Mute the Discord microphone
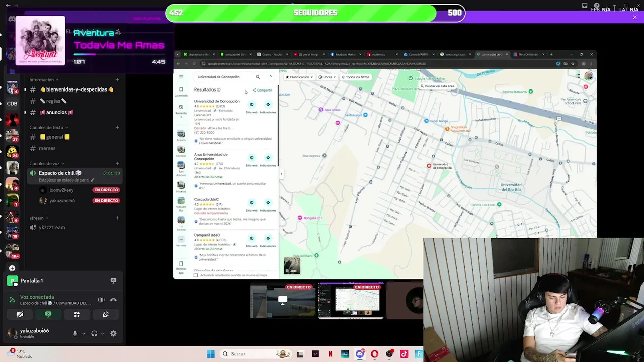This screenshot has width=644, height=362. tap(75, 333)
